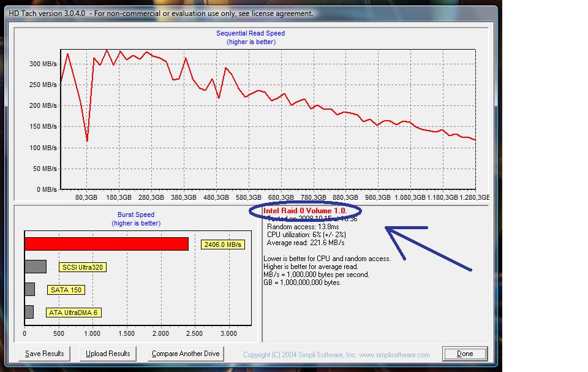Click the 150 MB/s axis label
This screenshot has width=588, height=372.
[x=43, y=126]
